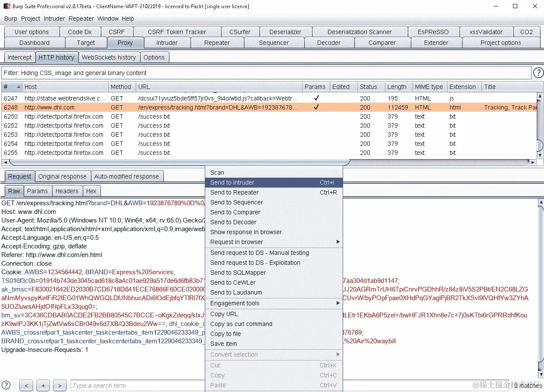Go to next search match button
Image resolution: width=544 pixels, height=392 pixels.
(60, 386)
